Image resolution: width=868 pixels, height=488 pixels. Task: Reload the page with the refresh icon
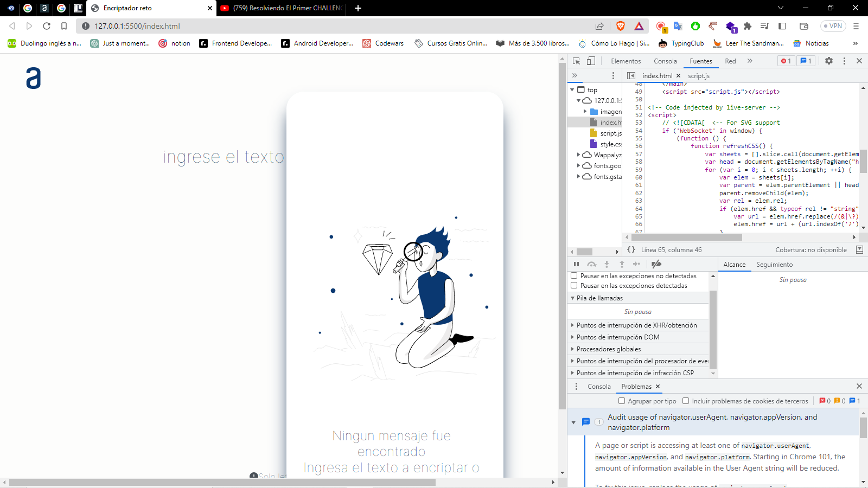point(47,26)
